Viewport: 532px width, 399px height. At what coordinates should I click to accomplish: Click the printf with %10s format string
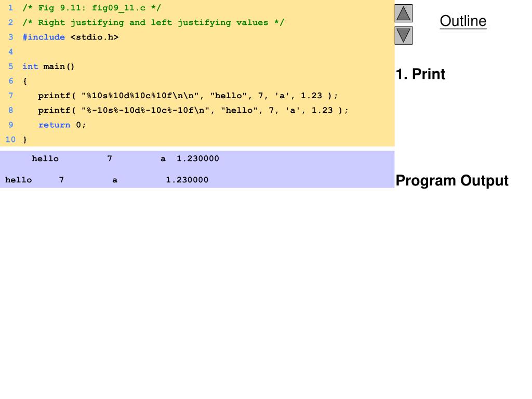[x=188, y=96]
